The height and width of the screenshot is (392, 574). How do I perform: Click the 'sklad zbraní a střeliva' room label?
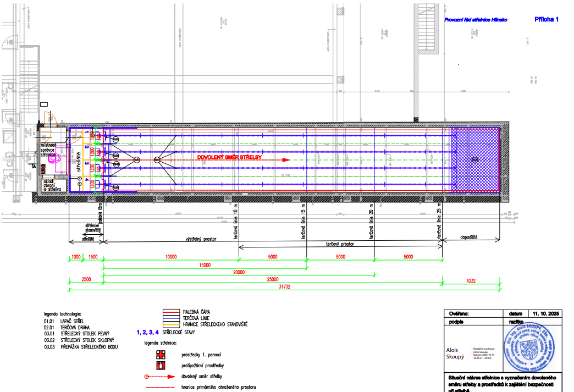[52, 186]
